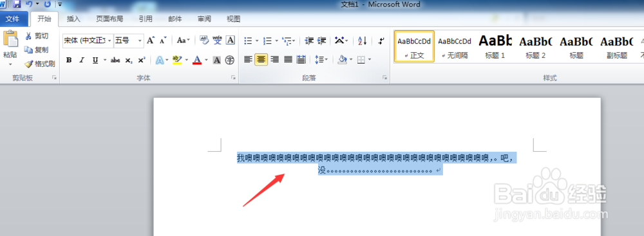Switch to the References (引用) tab
This screenshot has width=644, height=236.
click(x=146, y=19)
